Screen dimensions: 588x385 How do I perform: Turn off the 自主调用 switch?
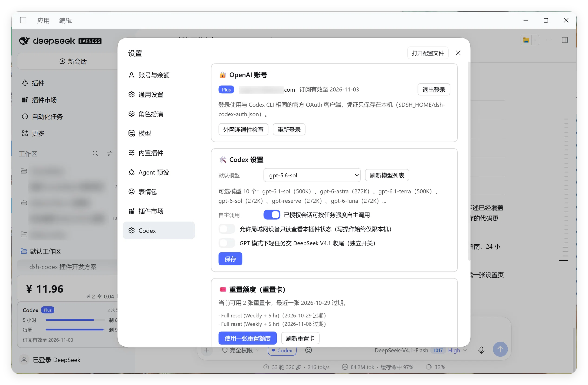272,215
